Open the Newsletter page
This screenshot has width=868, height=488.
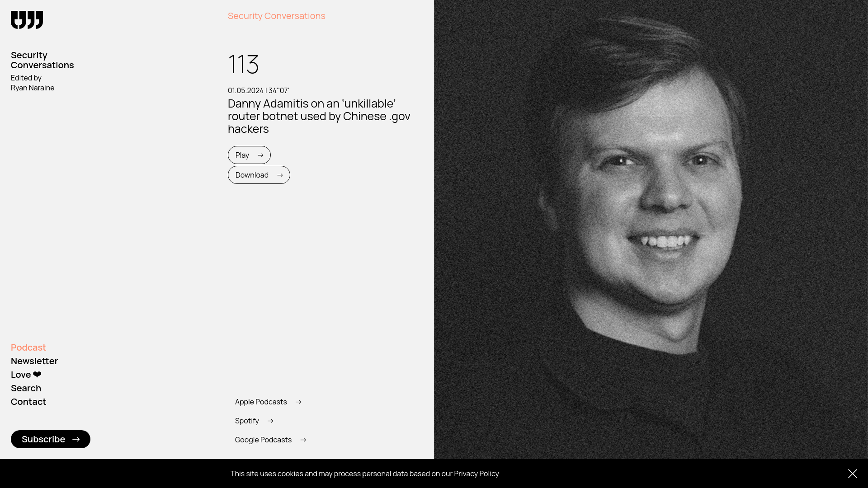pyautogui.click(x=34, y=361)
